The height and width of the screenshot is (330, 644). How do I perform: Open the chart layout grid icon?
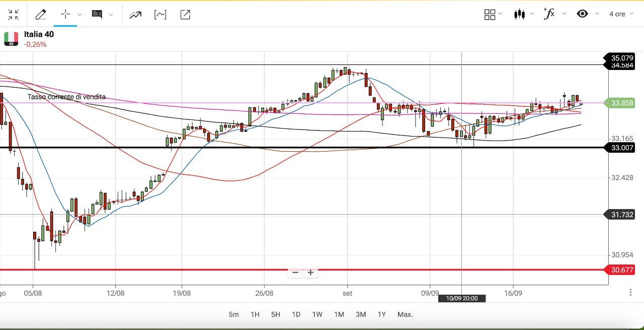[x=490, y=15]
